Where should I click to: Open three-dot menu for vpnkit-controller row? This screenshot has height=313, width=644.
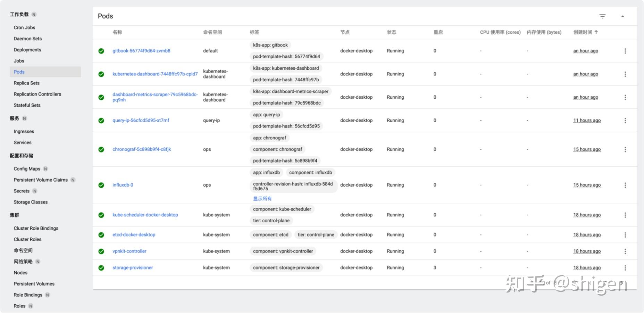tap(625, 251)
